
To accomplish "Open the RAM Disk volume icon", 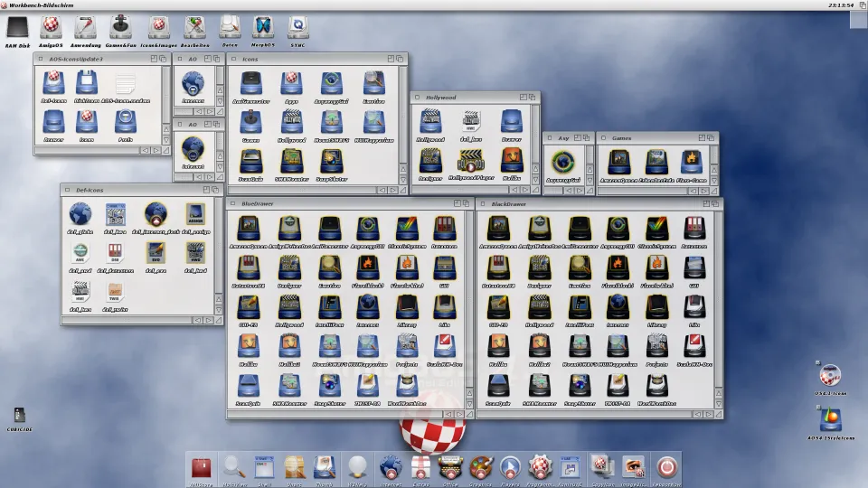I will pos(17,28).
